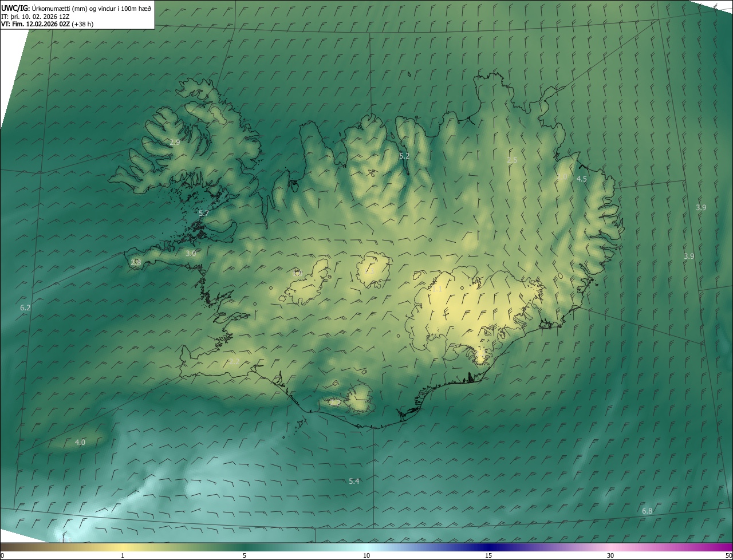The height and width of the screenshot is (560, 733).
Task: Click the 50 mm end of colorbar
Action: tap(728, 555)
